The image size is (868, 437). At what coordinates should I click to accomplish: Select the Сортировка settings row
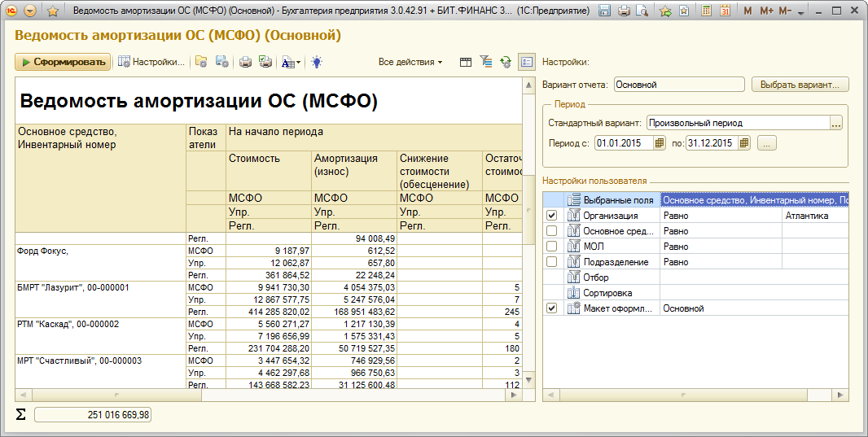coord(607,293)
